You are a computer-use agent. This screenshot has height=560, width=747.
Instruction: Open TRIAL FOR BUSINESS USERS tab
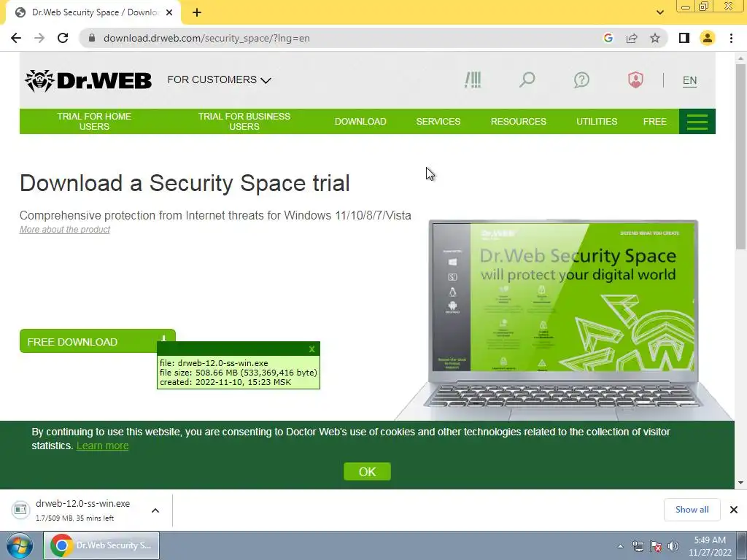pos(244,122)
